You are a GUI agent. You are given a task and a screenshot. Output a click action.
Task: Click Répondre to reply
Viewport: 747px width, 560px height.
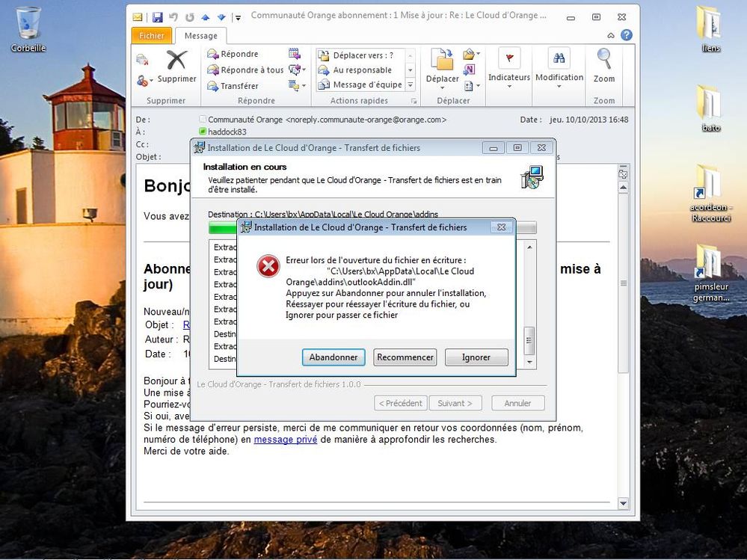pyautogui.click(x=233, y=54)
